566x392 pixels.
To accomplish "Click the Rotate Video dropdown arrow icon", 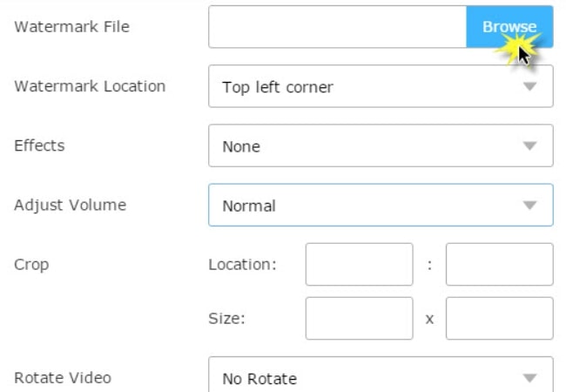I will click(529, 378).
